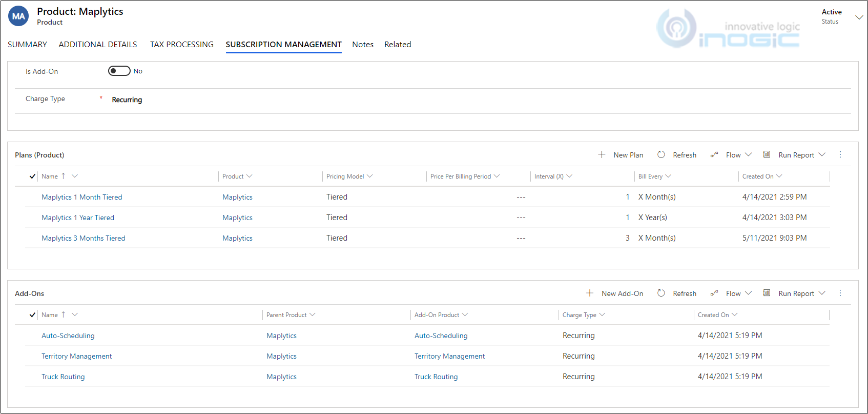Click the refresh icon in Add-Ons grid
This screenshot has height=414, width=868.
pyautogui.click(x=661, y=293)
